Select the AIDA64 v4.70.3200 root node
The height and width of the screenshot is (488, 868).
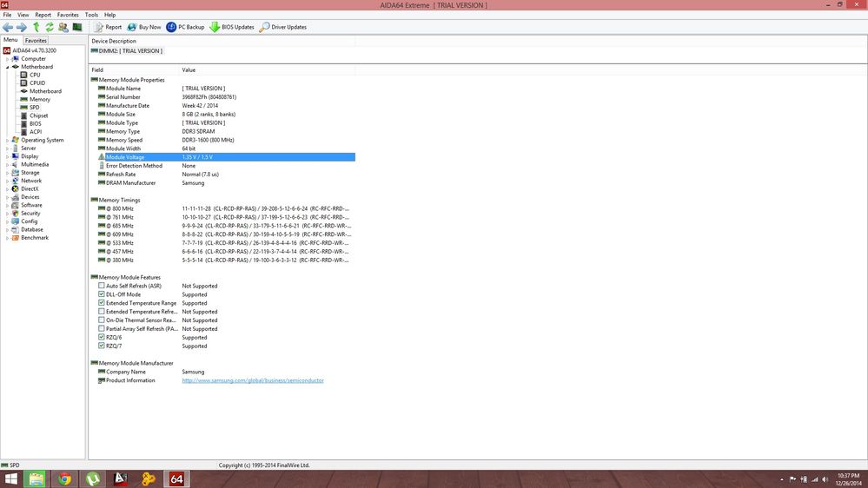tap(29, 50)
